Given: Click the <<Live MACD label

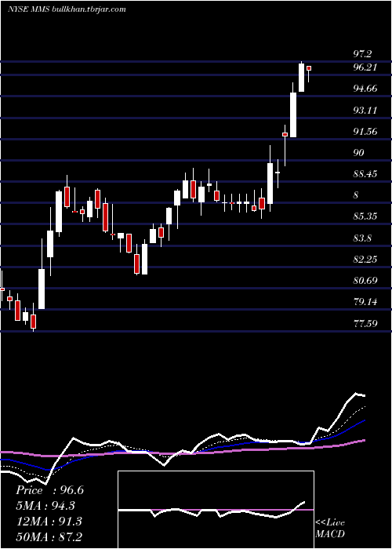Looking at the screenshot, I should [330, 528].
